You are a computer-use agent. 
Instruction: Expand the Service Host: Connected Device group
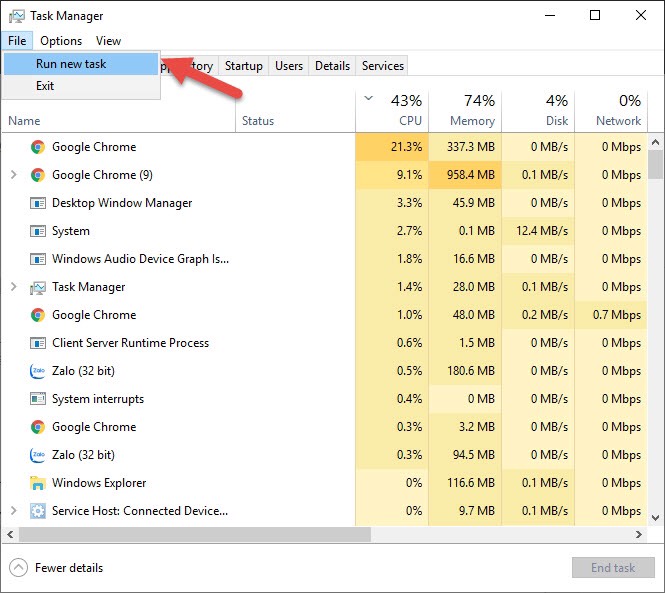coord(14,511)
